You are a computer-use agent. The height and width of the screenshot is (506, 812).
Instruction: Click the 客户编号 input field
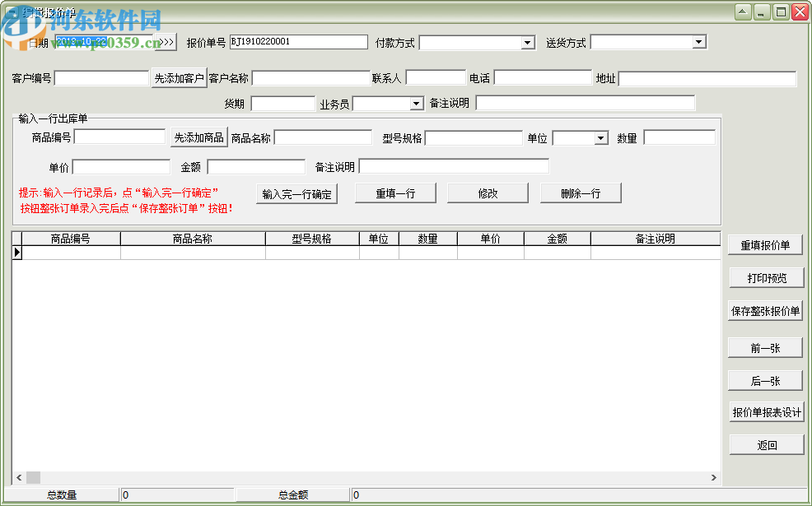click(101, 78)
